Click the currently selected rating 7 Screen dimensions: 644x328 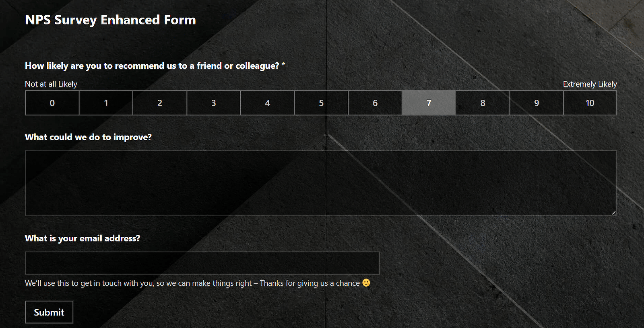click(x=429, y=103)
